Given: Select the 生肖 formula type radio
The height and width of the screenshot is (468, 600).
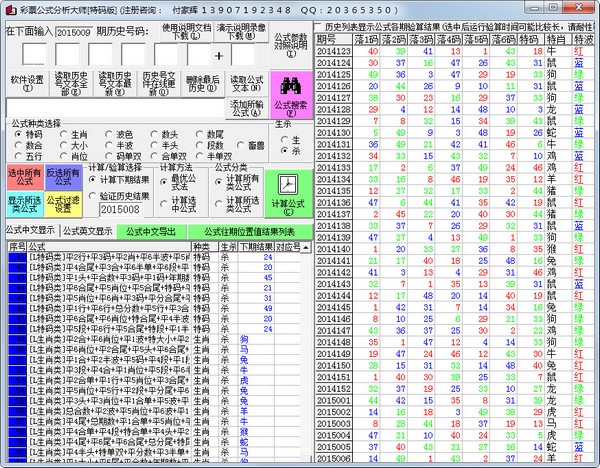Looking at the screenshot, I should pyautogui.click(x=63, y=134).
